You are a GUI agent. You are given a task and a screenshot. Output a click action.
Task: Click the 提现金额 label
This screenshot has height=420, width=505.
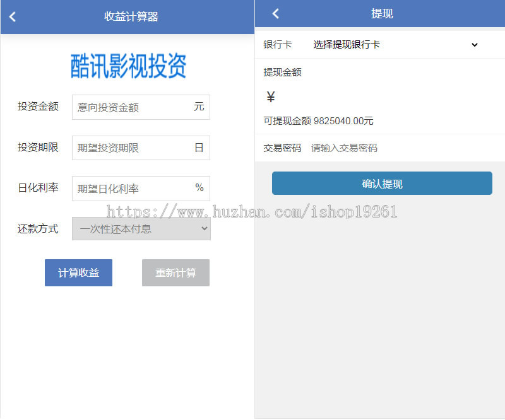(282, 72)
